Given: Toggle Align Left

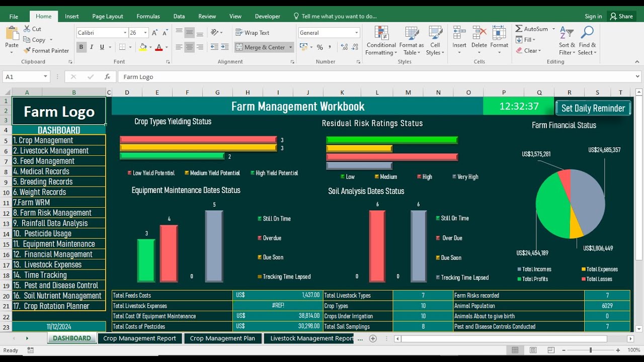Looking at the screenshot, I should 179,47.
